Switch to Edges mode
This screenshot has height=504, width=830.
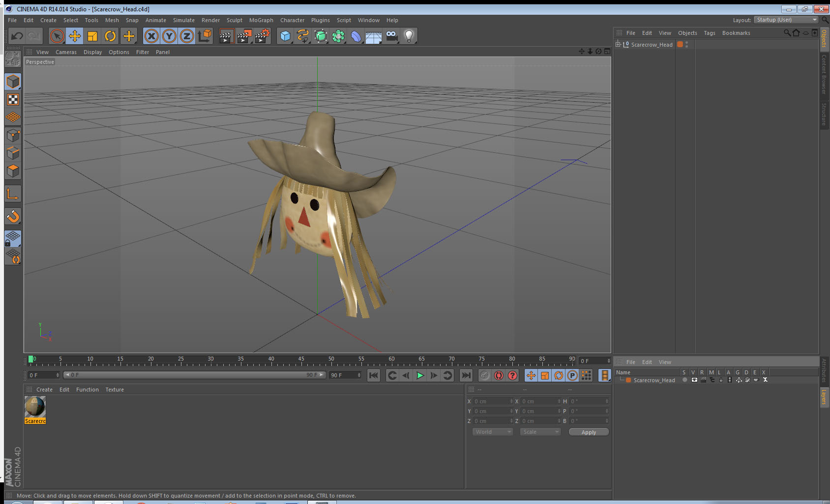[x=13, y=153]
